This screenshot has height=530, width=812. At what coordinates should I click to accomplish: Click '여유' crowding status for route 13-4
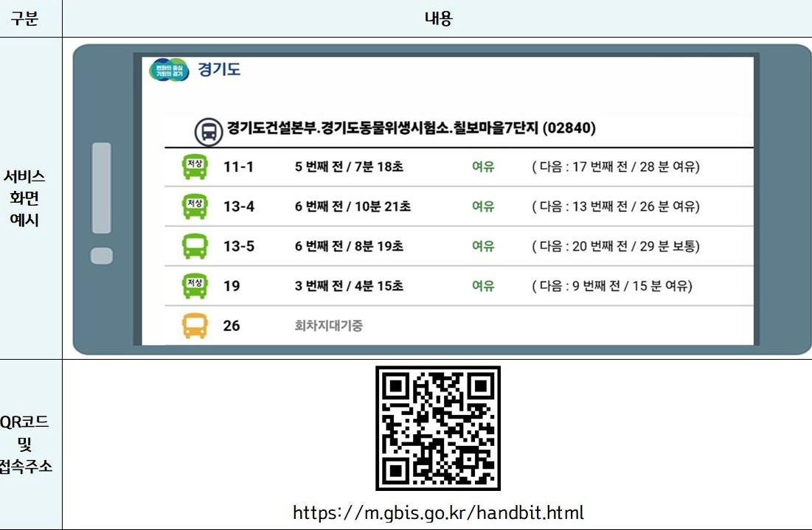(x=483, y=206)
